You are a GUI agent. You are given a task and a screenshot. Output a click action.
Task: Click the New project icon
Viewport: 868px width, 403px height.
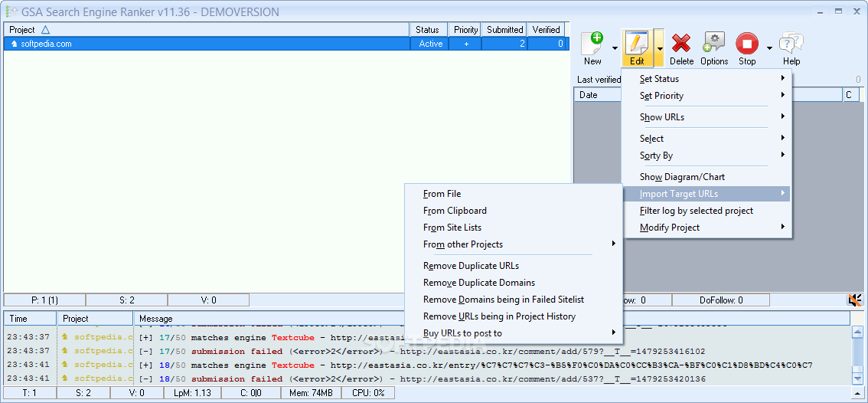[592, 43]
